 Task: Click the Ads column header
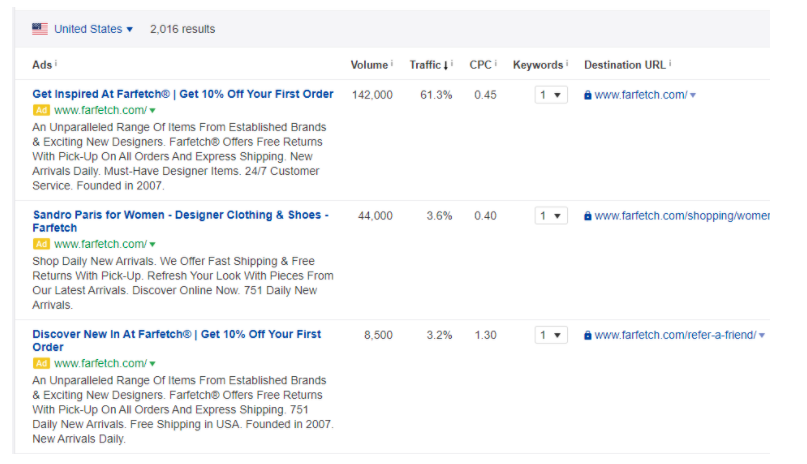pyautogui.click(x=42, y=65)
